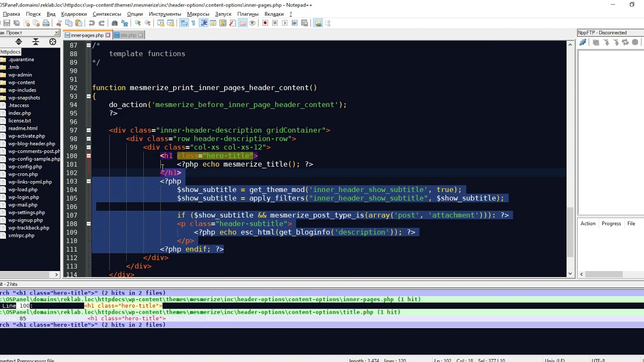Click the title.php search result file line
Viewport: 644px width, 362px height.
pyautogui.click(x=200, y=312)
